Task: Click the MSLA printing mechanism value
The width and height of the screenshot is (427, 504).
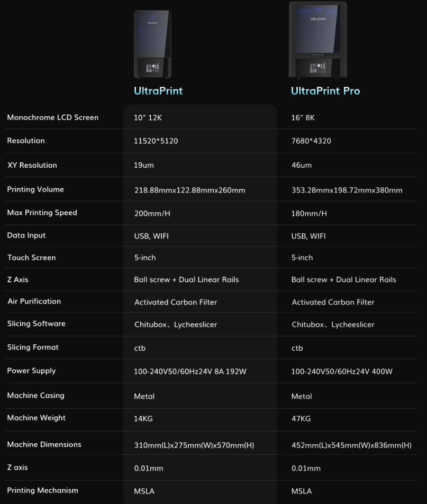Action: pos(143,491)
